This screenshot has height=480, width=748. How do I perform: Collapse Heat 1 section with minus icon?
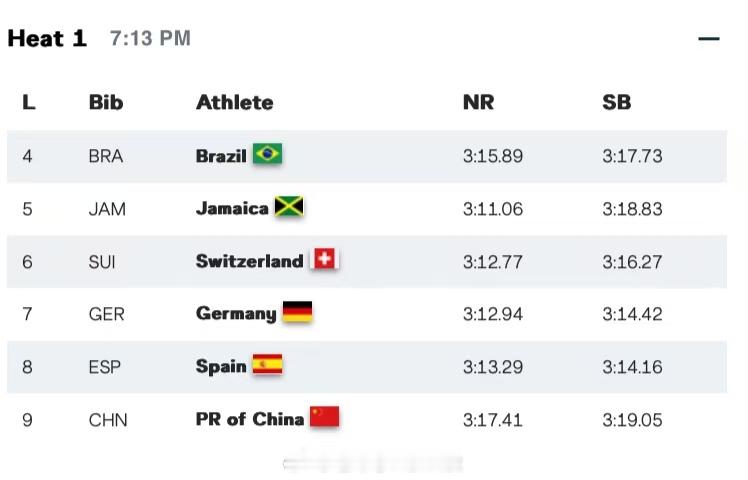click(x=708, y=39)
